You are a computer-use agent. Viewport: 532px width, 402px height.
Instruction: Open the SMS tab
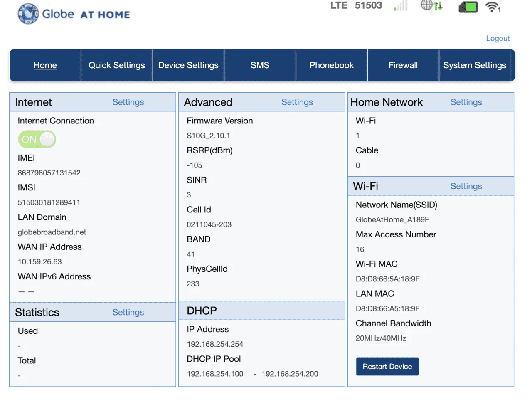[260, 65]
